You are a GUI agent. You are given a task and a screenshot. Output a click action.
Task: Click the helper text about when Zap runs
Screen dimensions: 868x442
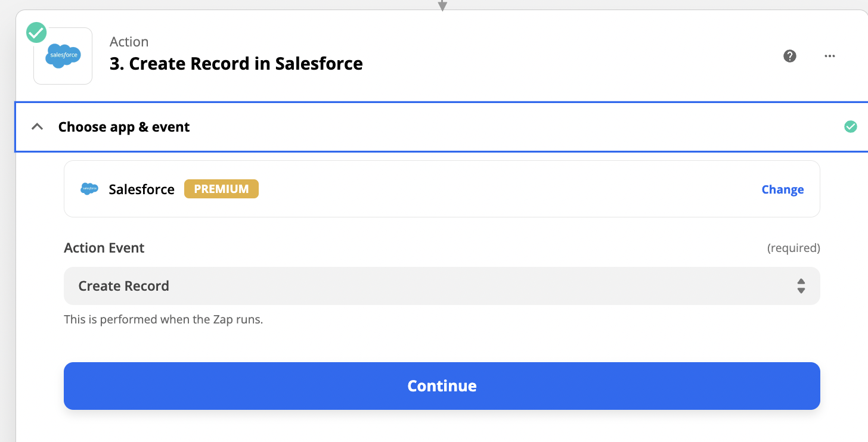tap(163, 319)
